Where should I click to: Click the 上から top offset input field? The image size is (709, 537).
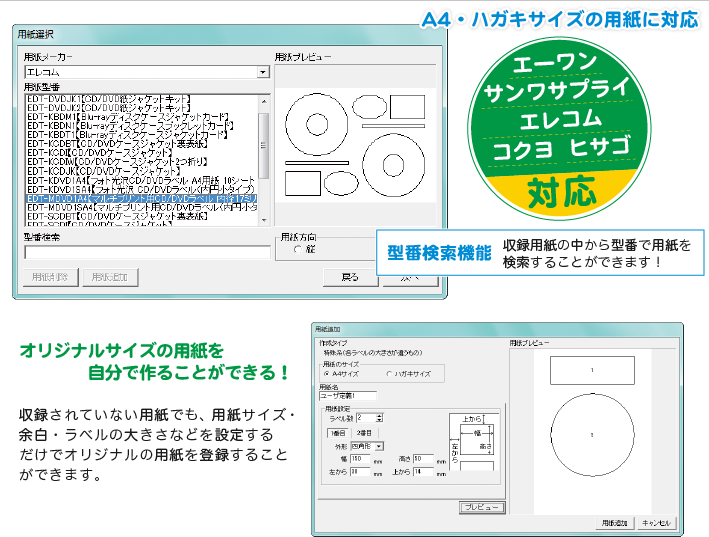(423, 472)
